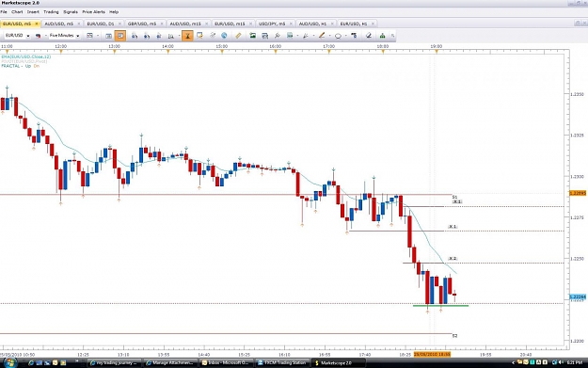Select the EMA(EUR/USD.Close,12) indicator label
The height and width of the screenshot is (368, 588).
[26, 56]
